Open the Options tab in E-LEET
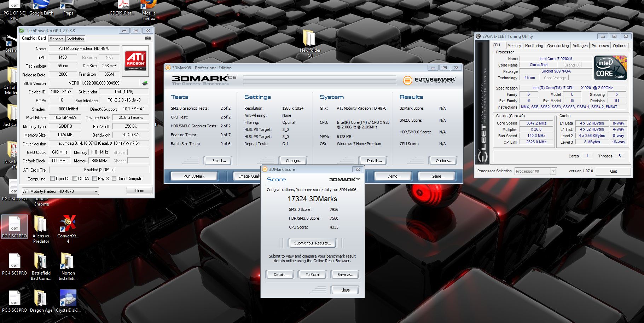Image resolution: width=644 pixels, height=323 pixels. [x=619, y=46]
